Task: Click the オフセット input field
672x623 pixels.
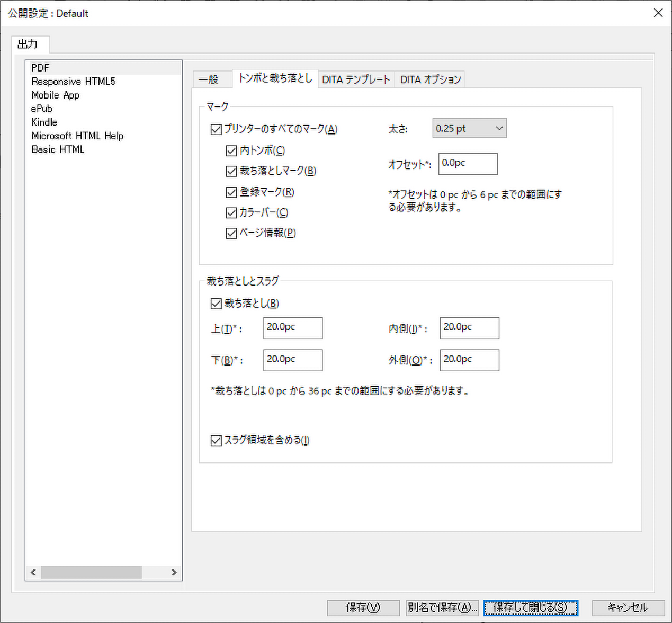Action: tap(468, 164)
